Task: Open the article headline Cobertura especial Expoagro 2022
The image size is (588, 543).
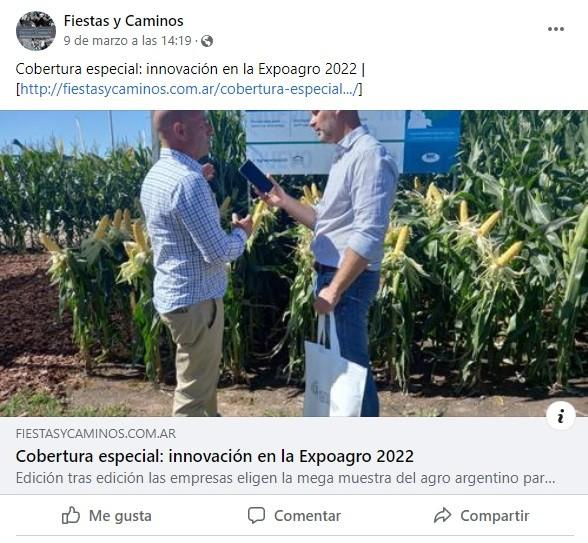Action: click(x=214, y=456)
